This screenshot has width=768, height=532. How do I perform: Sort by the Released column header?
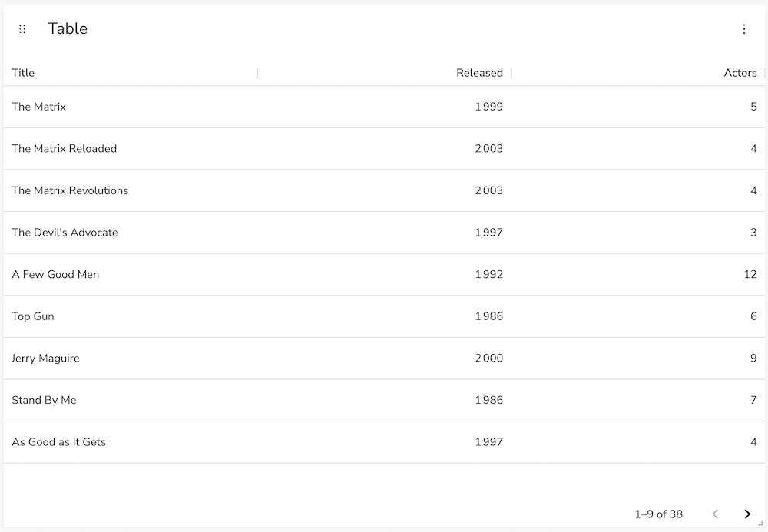[x=479, y=73]
